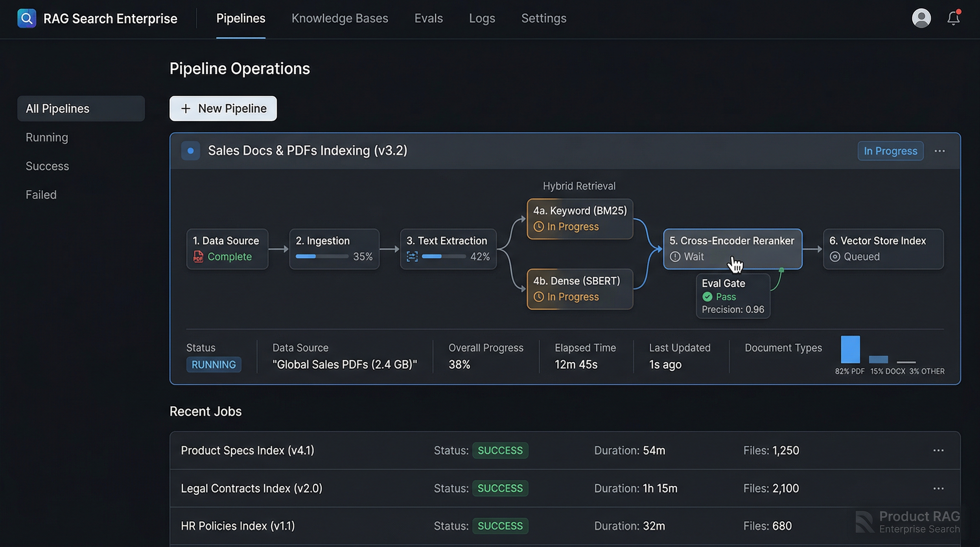980x547 pixels.
Task: Select Failed in the pipelines sidebar
Action: (41, 194)
